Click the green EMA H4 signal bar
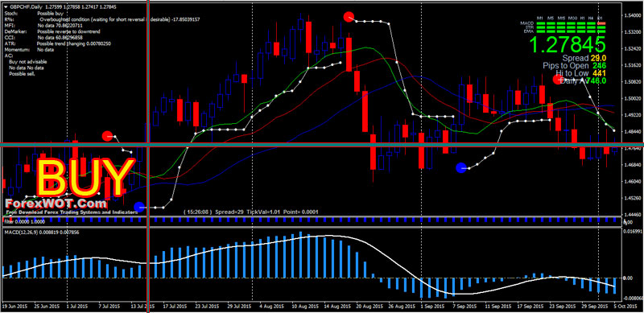Viewport: 644px width, 313px height. click(592, 31)
